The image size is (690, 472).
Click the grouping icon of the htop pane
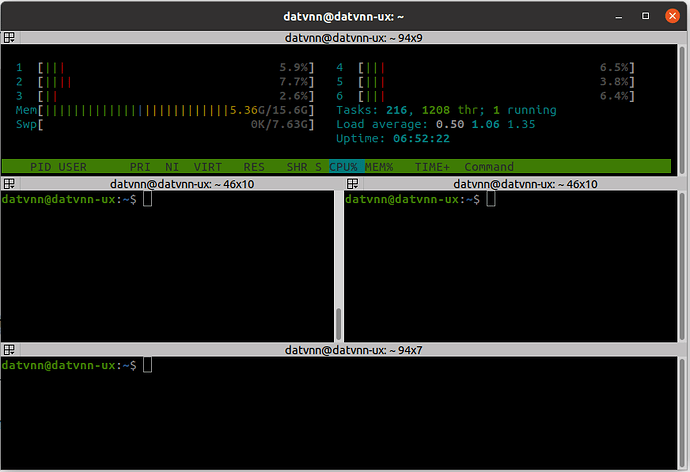[9, 37]
